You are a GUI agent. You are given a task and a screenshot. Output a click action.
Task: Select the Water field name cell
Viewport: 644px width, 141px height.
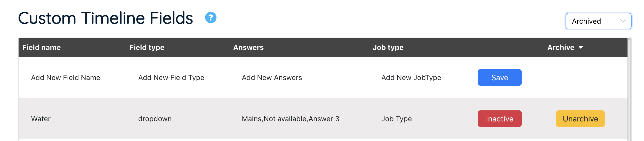(41, 119)
